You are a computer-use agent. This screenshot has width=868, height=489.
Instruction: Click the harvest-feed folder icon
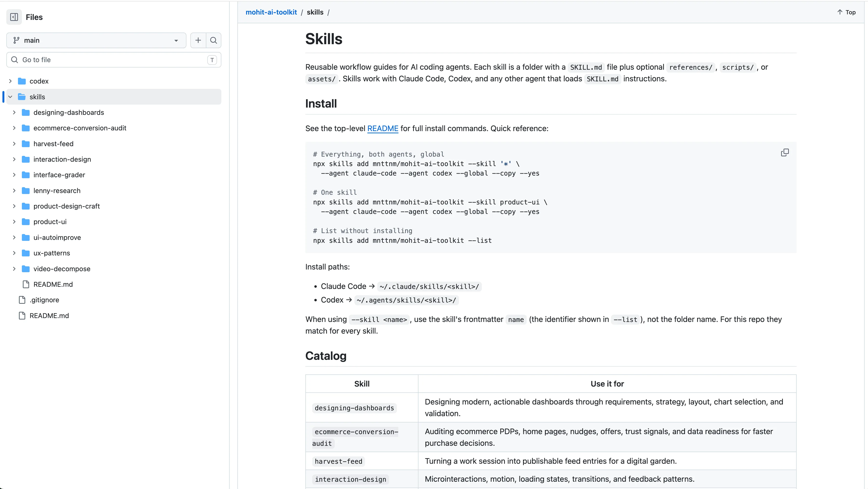pos(26,143)
